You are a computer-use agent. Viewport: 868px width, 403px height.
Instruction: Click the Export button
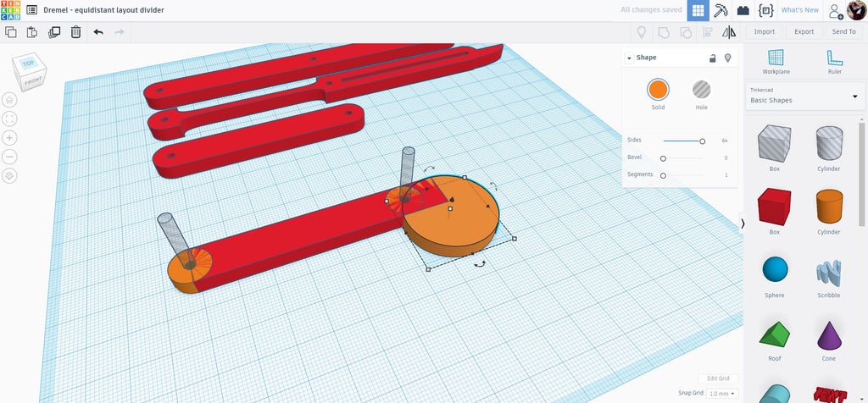[x=804, y=32]
